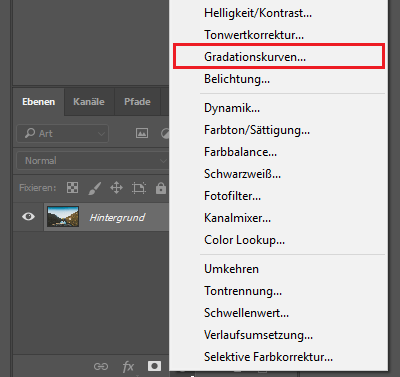Open the fx layer style icon
Viewport: 400px width, 377px height.
click(x=128, y=367)
